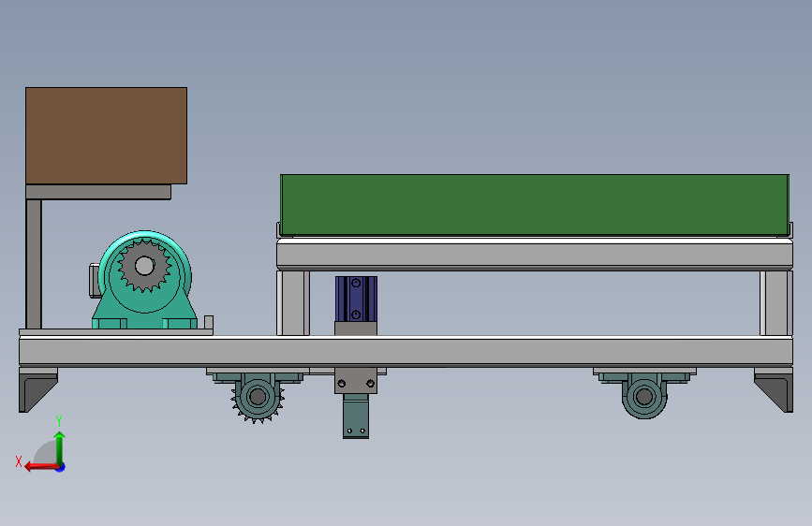Select the right wheel under the base beam
Viewport: 812px width, 526px height.
[x=644, y=397]
